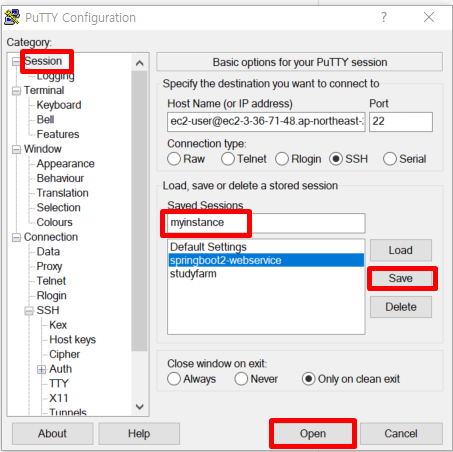Select SSH category in tree
Screen dimensions: 453x452
click(x=48, y=310)
